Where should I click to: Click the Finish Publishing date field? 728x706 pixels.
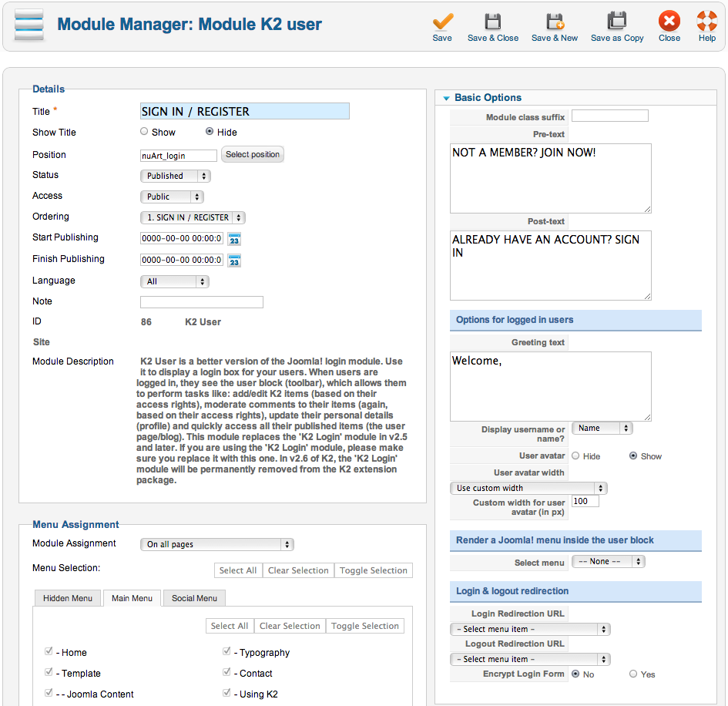pos(182,260)
